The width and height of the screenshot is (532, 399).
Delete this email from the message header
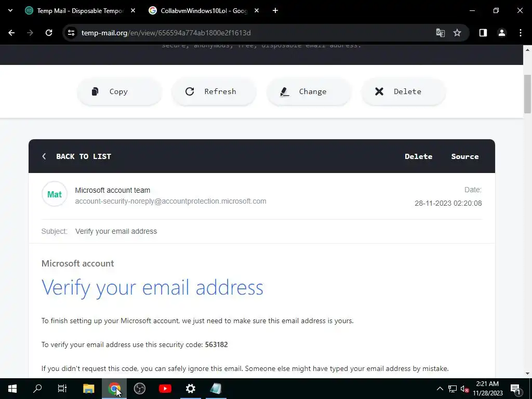pyautogui.click(x=418, y=156)
